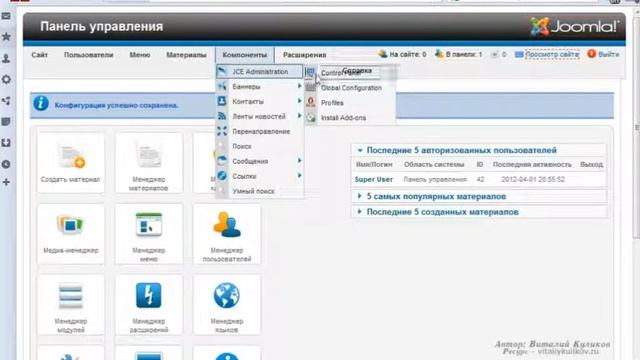This screenshot has width=640, height=360.
Task: Expand the Ссылки submenu arrow
Action: point(300,176)
